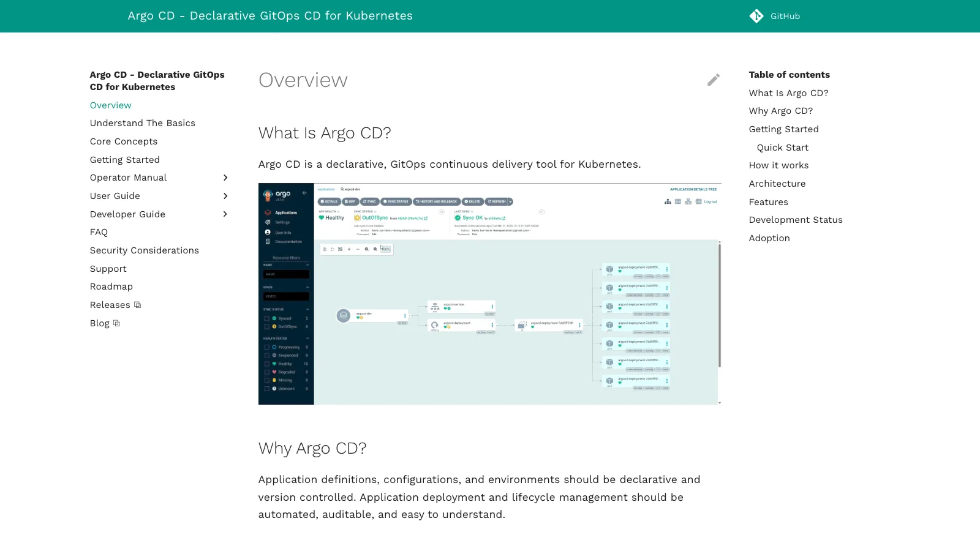980x551 pixels.
Task: Click the Overview page heading
Action: [x=303, y=80]
